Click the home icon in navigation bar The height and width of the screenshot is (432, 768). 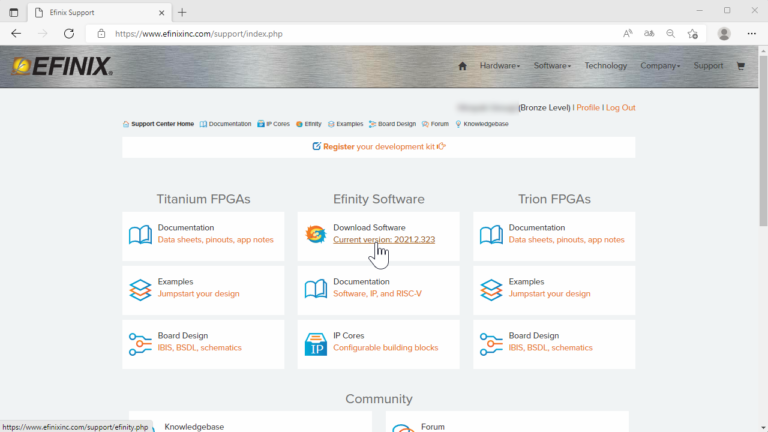pyautogui.click(x=462, y=66)
